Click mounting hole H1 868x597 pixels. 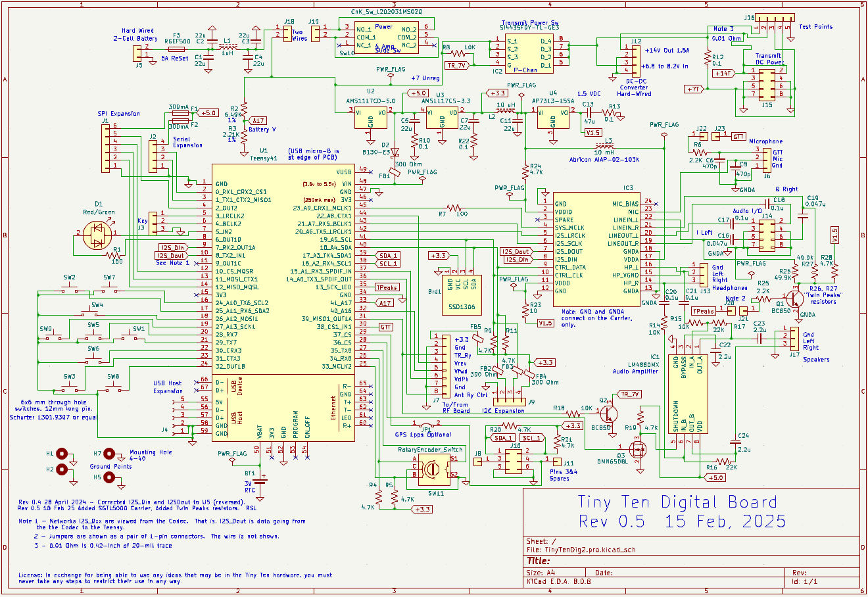pyautogui.click(x=63, y=454)
